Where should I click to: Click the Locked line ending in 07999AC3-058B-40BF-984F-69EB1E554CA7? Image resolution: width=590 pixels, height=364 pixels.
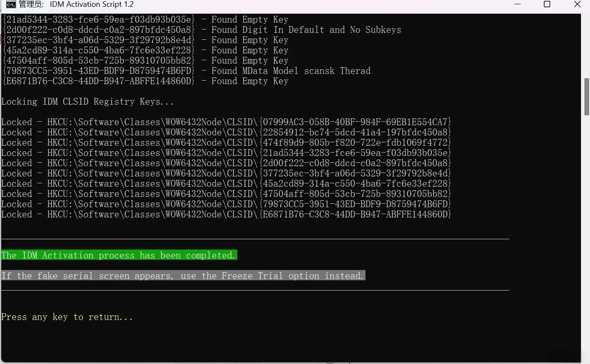click(226, 122)
